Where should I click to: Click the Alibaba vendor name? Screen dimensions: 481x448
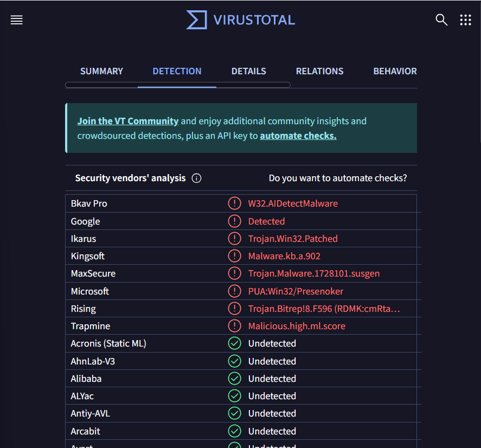tap(86, 379)
